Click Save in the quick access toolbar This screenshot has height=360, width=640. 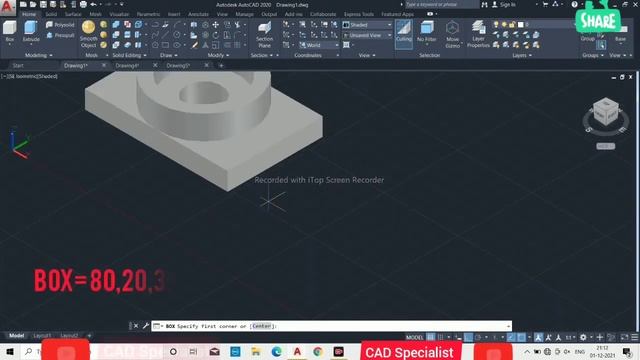click(x=43, y=4)
